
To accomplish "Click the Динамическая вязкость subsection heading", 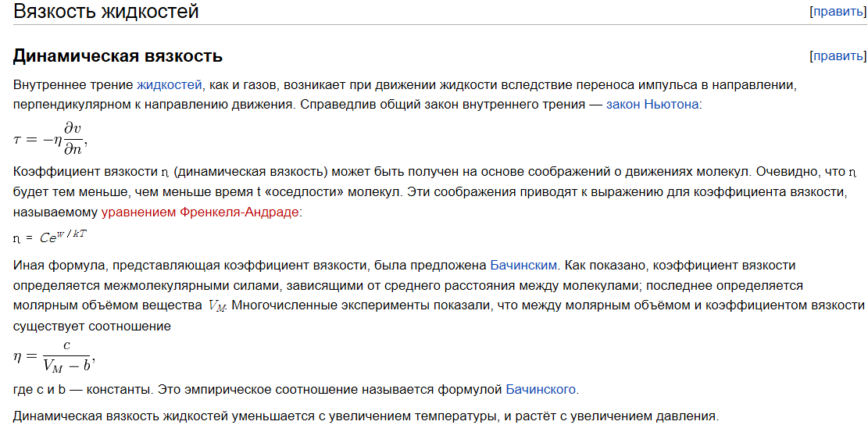I will pos(118,56).
